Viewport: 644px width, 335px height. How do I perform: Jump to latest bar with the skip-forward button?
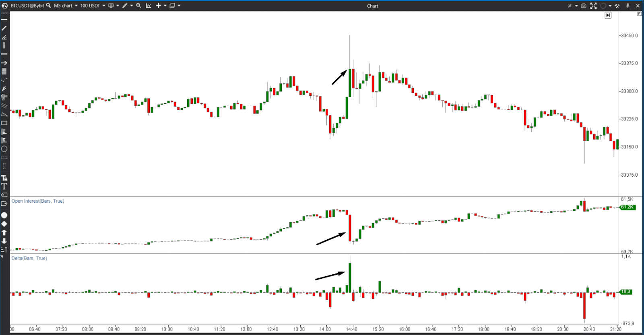(608, 15)
